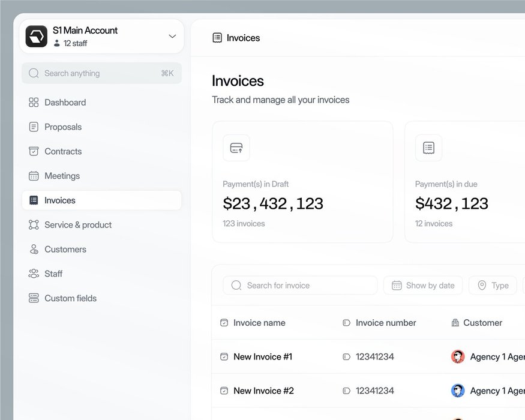Click invoice number in New Invoice #2 row
This screenshot has height=420, width=525.
[374, 391]
